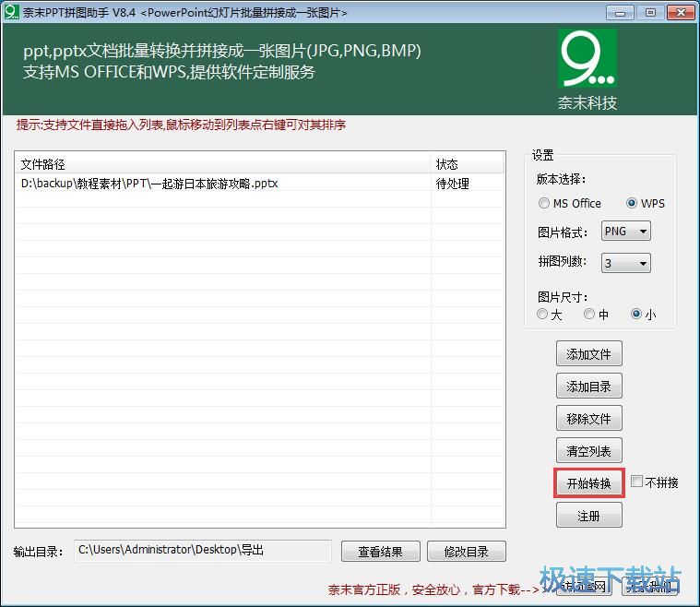
Task: Click the 添加文件 button
Action: pyautogui.click(x=588, y=353)
